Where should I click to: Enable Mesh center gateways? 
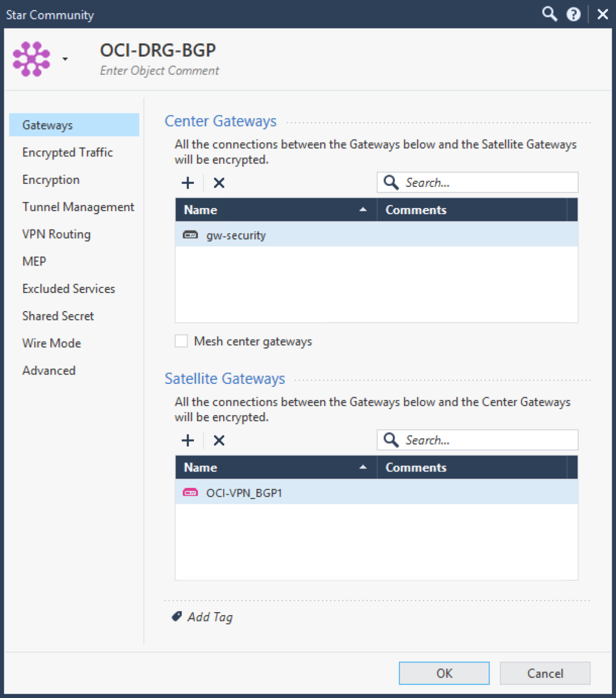point(181,341)
